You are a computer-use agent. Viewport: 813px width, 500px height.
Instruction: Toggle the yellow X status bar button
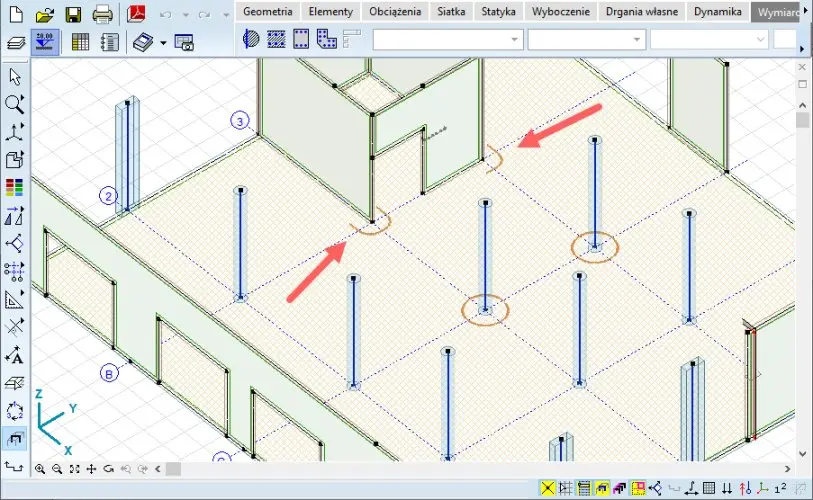[x=548, y=488]
